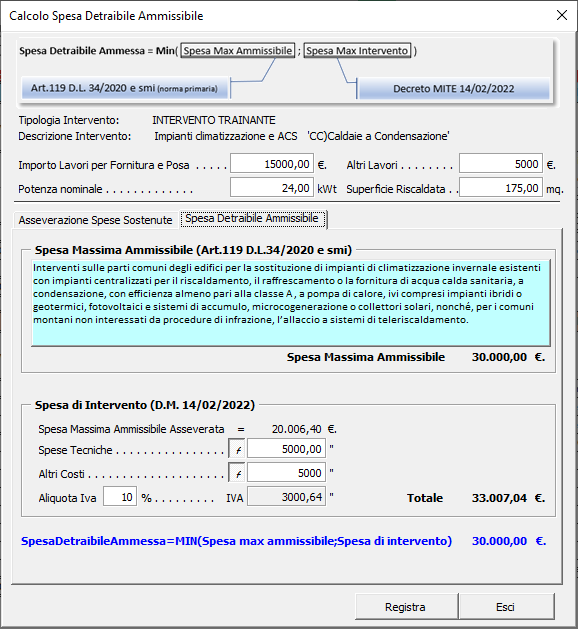Select the Spesa Detraibile Ammissibile tab
This screenshot has height=629, width=578.
coord(252,219)
